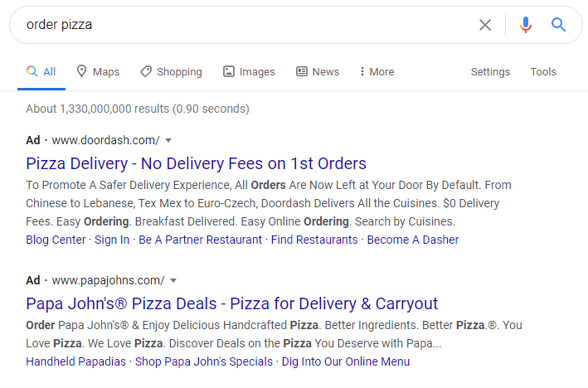Image resolution: width=588 pixels, height=388 pixels.
Task: Click the News newspaper icon
Action: click(302, 71)
